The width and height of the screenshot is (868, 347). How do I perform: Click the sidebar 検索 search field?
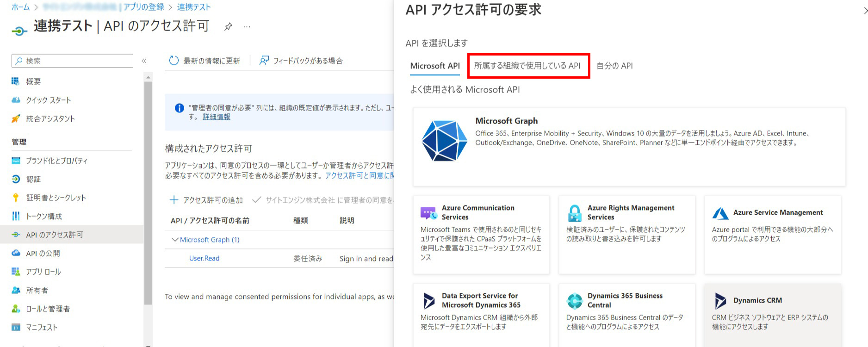72,61
